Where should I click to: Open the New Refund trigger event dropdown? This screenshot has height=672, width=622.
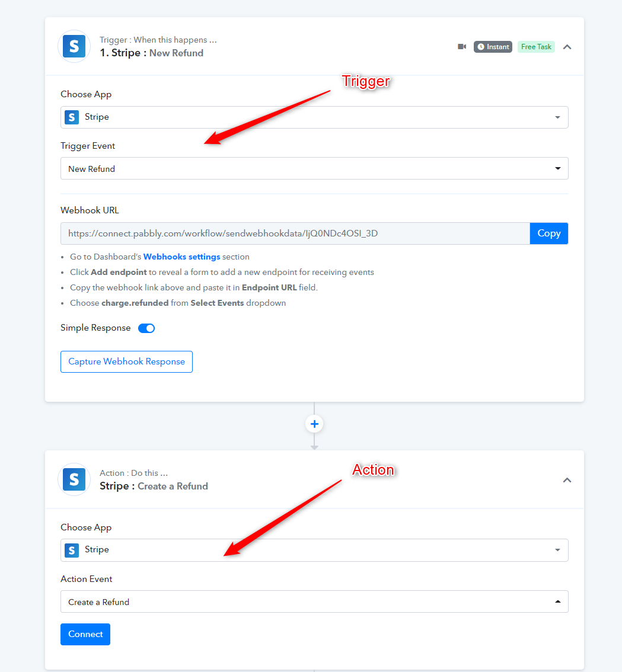[314, 168]
